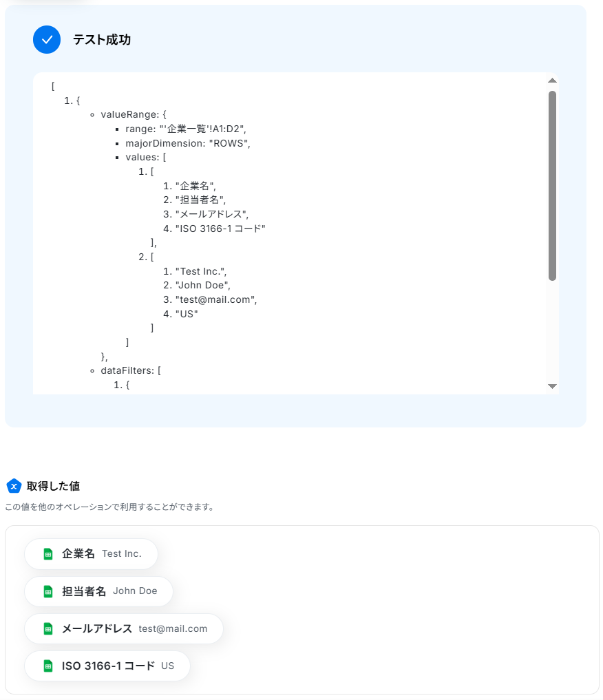
Task: Select the 企業名 Test Inc. value chip
Action: (x=92, y=554)
